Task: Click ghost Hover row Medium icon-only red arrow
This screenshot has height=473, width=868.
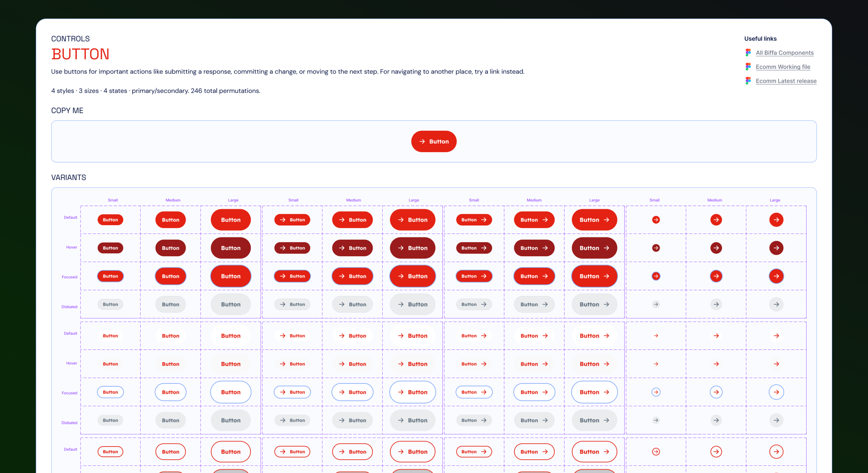Action: coord(716,364)
